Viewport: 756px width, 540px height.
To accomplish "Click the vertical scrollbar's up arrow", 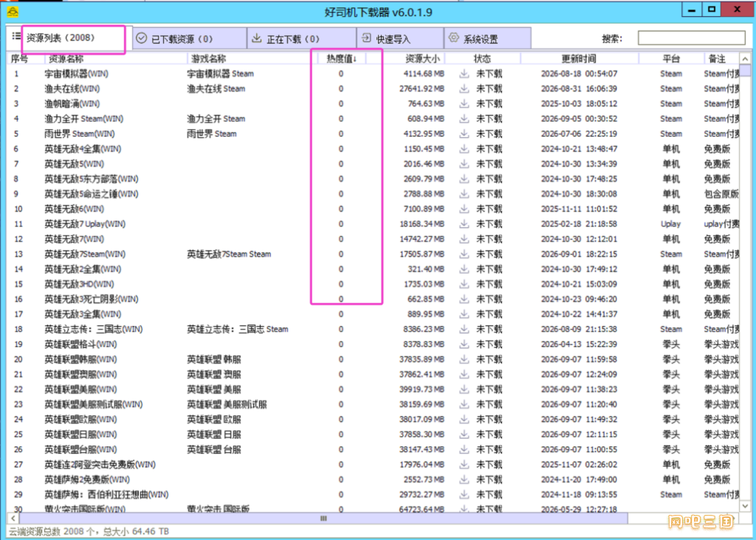I will (x=745, y=59).
